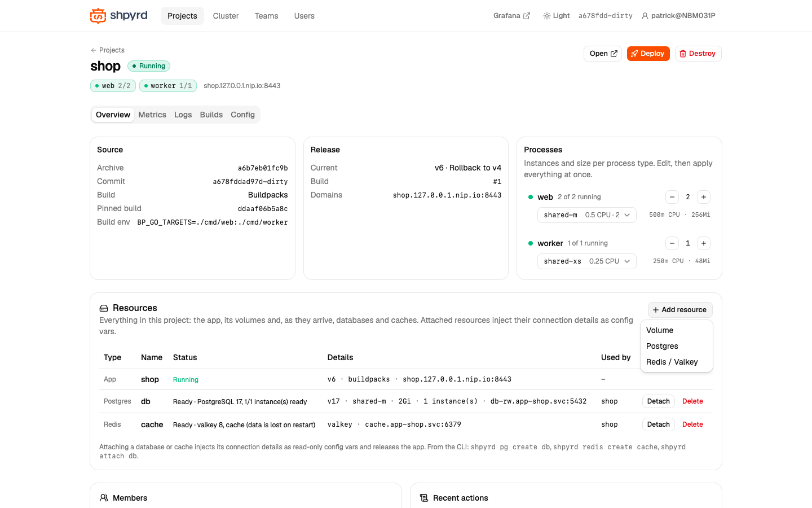Choose Postgres from resource menu

[677, 346]
